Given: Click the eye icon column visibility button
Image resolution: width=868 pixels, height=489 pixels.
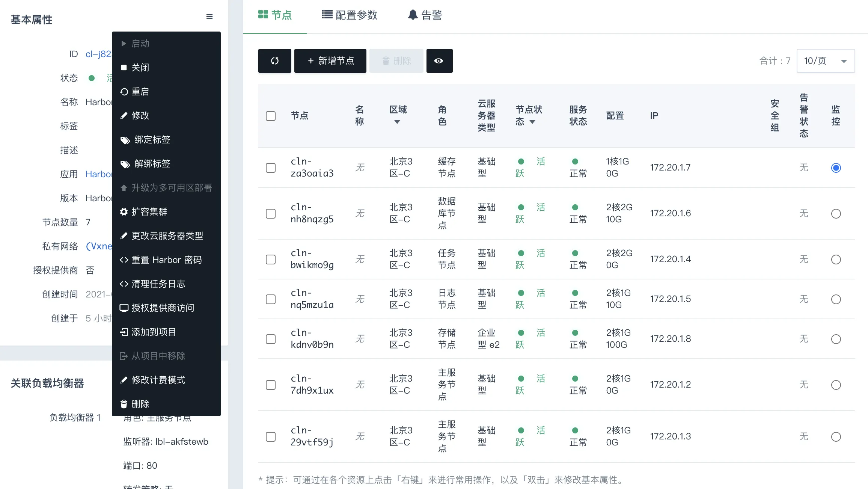Looking at the screenshot, I should pyautogui.click(x=439, y=61).
